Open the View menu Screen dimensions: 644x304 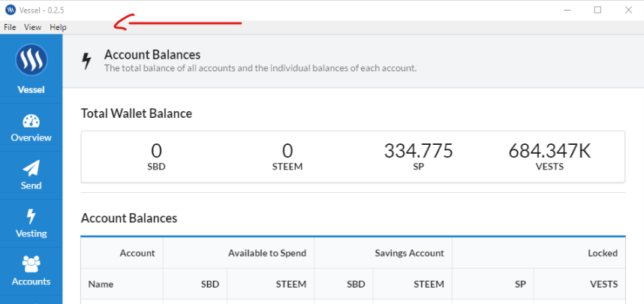pyautogui.click(x=33, y=28)
